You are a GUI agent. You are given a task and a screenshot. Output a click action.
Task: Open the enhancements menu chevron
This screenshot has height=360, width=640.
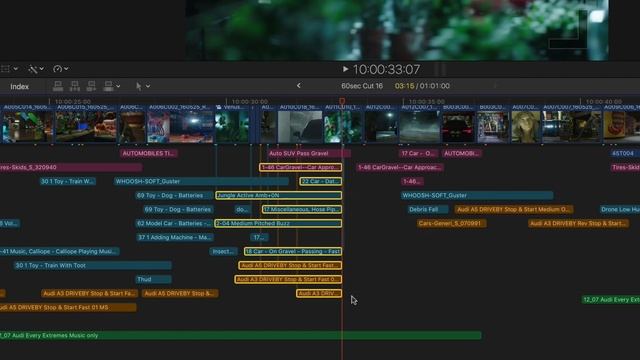coord(42,69)
